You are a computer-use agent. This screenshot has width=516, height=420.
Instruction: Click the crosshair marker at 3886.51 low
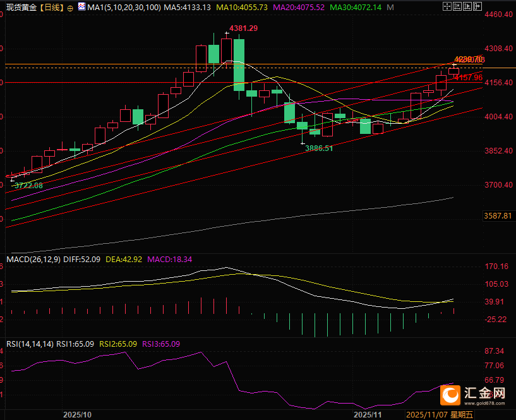coord(303,143)
